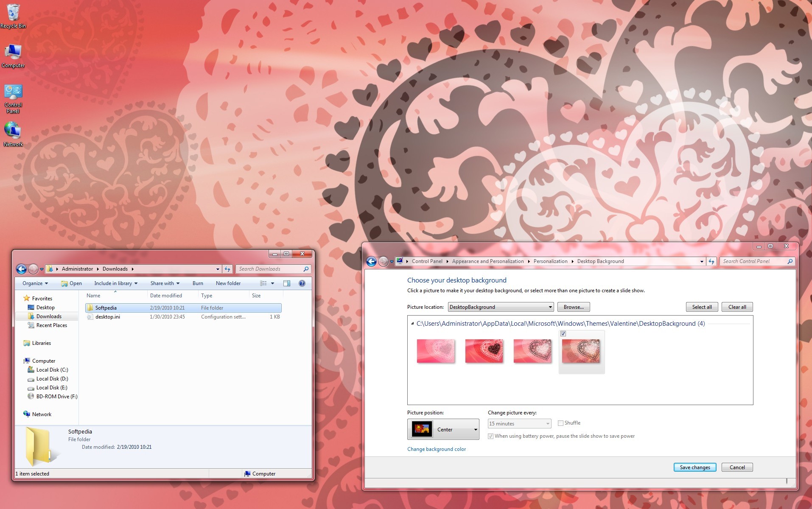
Task: Select the first pale pink heart wallpaper thumbnail
Action: [436, 351]
